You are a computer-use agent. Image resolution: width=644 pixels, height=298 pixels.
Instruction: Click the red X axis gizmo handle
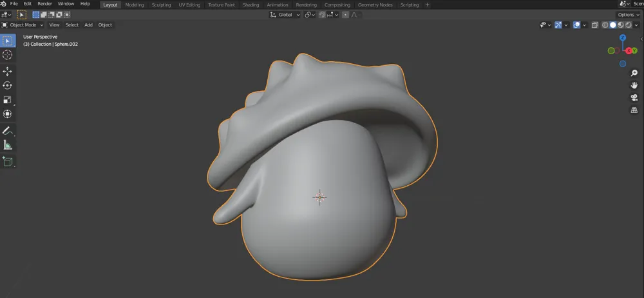click(x=629, y=50)
